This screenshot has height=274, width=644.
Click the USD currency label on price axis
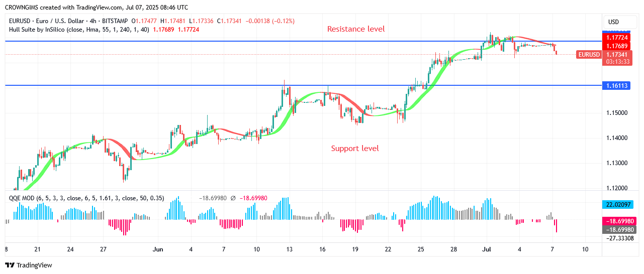tap(613, 22)
